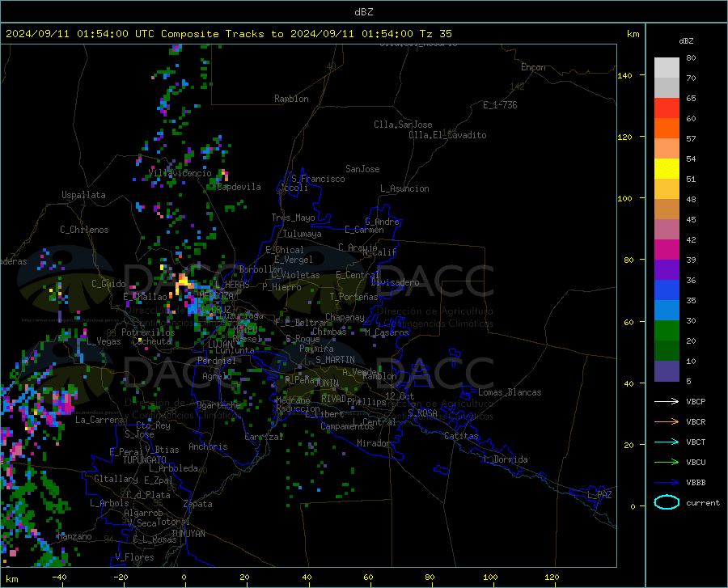Click the Encon label
Screen dimensions: 728x588
click(x=534, y=67)
